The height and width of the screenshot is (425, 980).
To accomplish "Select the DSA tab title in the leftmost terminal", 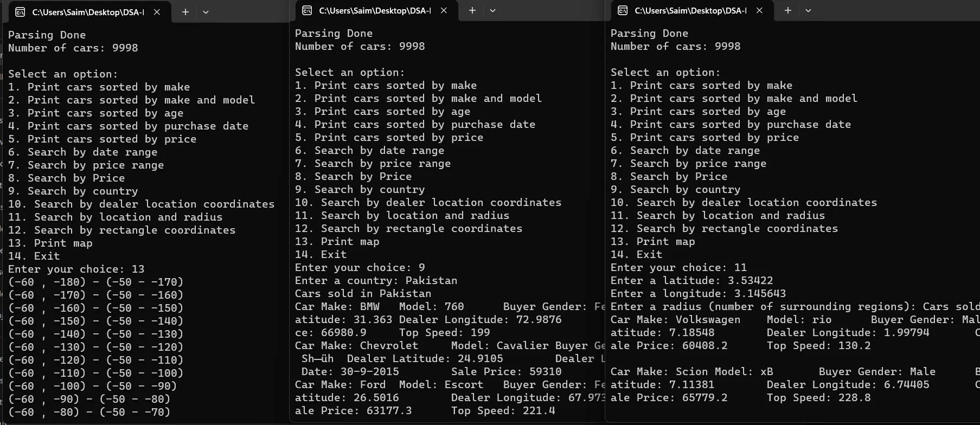I will [88, 12].
